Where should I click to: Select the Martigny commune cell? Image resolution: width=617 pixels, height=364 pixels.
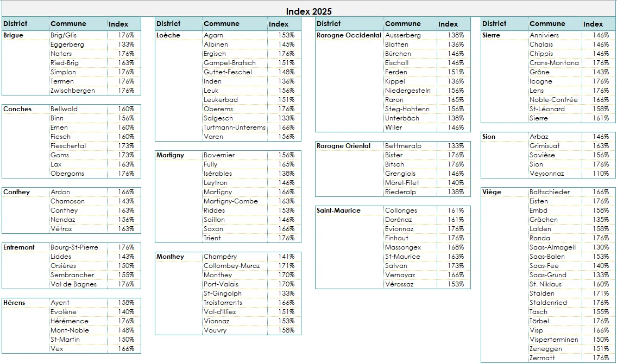click(218, 191)
